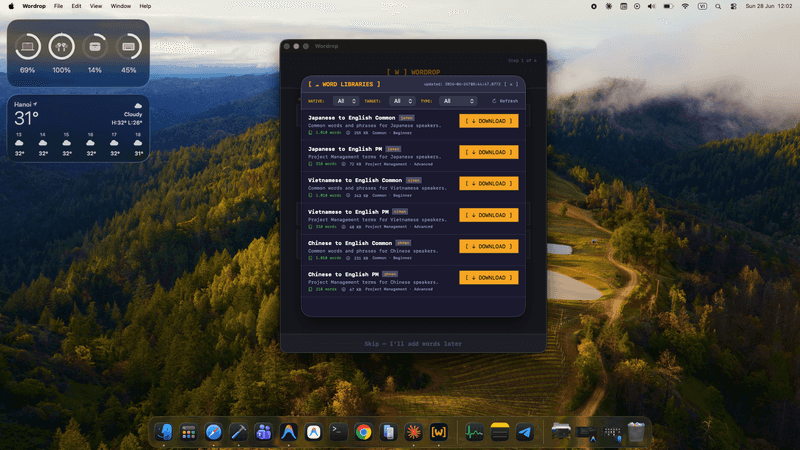This screenshot has width=800, height=450.
Task: Click the volume icon in menu bar
Action: (652, 6)
